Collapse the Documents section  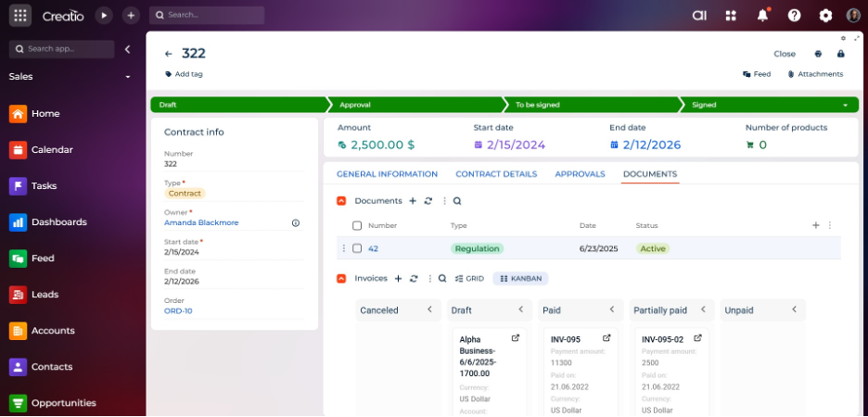341,201
